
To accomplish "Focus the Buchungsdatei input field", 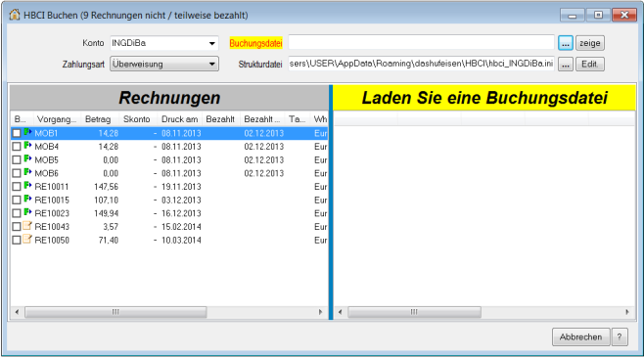I will coord(422,43).
